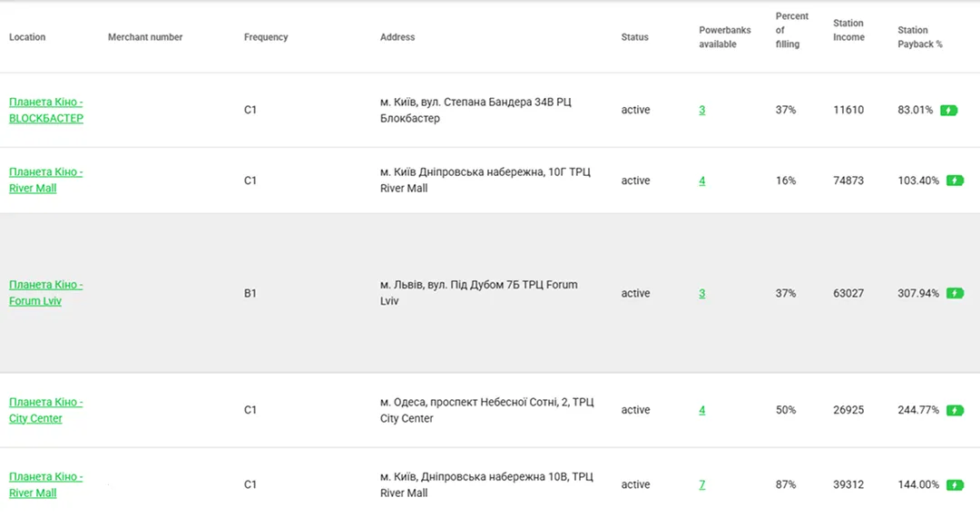The image size is (980, 517).
Task: Click the Status column header
Action: [x=634, y=37]
